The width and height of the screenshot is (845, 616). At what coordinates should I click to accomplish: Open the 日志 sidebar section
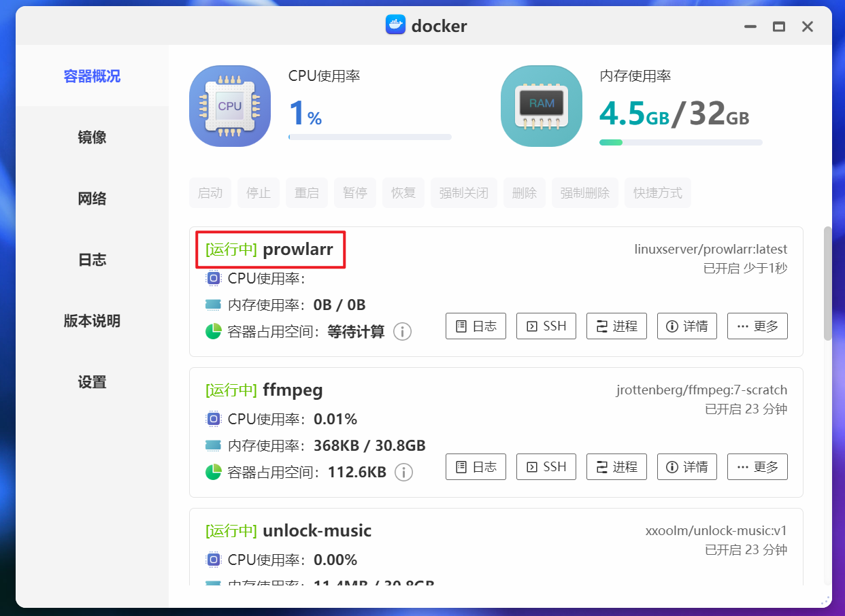tap(93, 260)
